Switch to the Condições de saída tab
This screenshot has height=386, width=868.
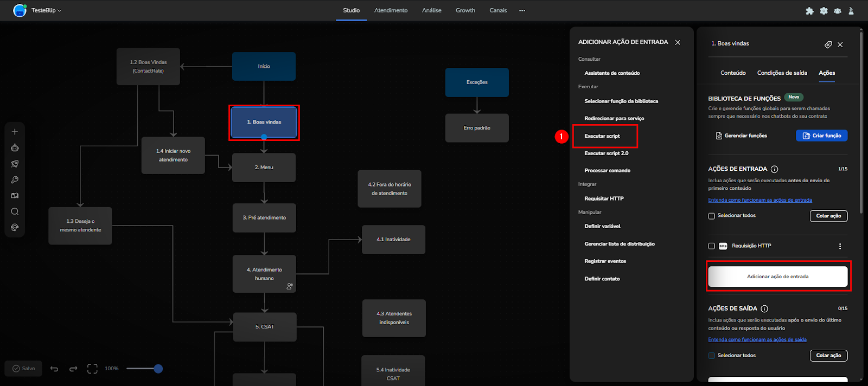[x=782, y=73]
